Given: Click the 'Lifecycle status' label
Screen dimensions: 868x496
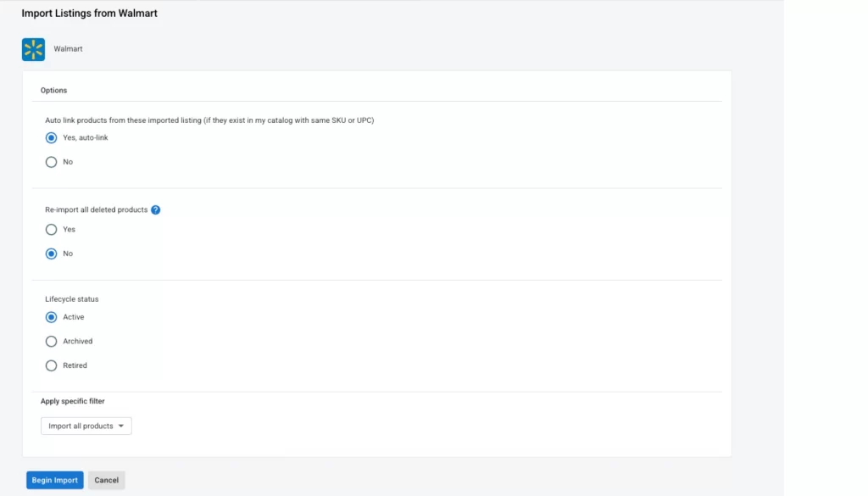Looking at the screenshot, I should (x=72, y=299).
